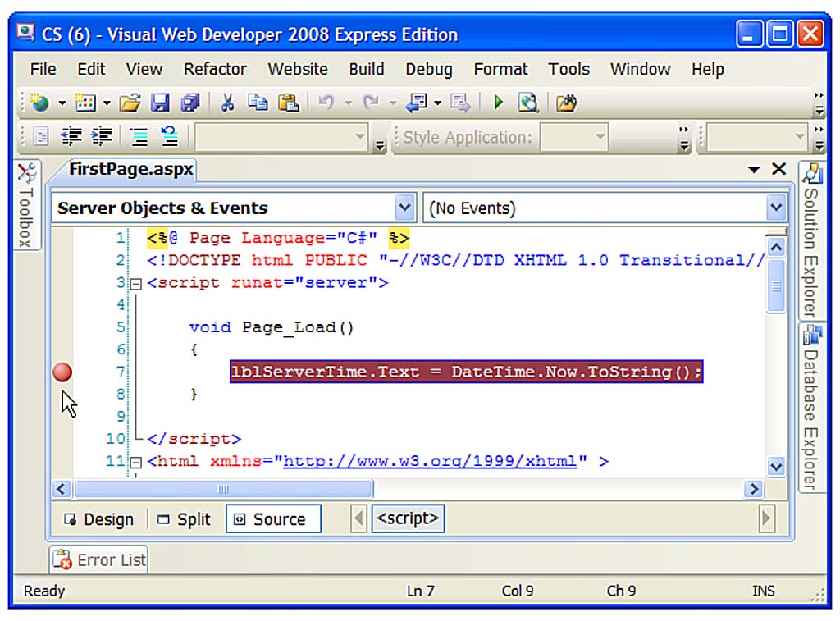
Task: Select the FirstPage.aspx tab
Action: pyautogui.click(x=130, y=169)
